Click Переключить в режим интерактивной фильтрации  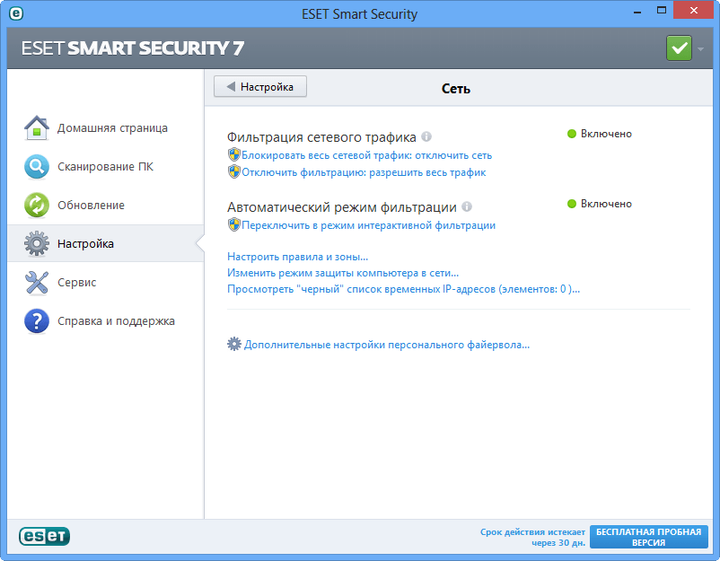coord(369,225)
